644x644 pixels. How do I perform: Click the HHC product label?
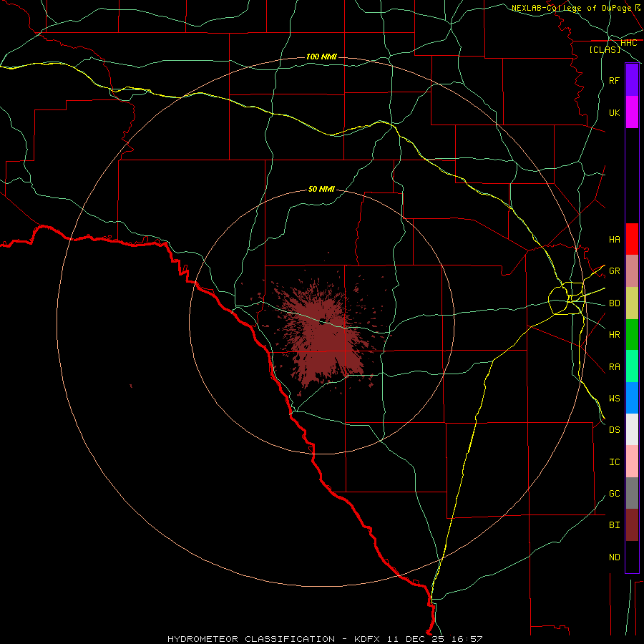pos(628,43)
